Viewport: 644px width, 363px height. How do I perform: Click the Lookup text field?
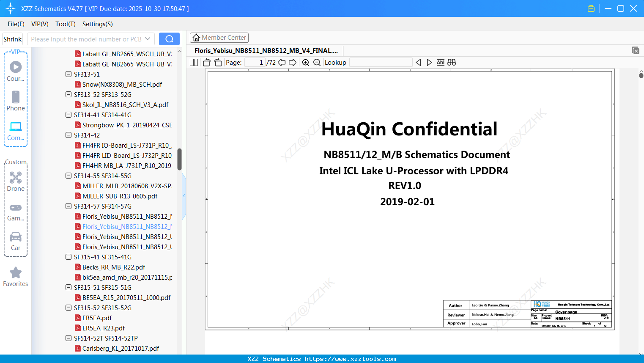coord(381,62)
